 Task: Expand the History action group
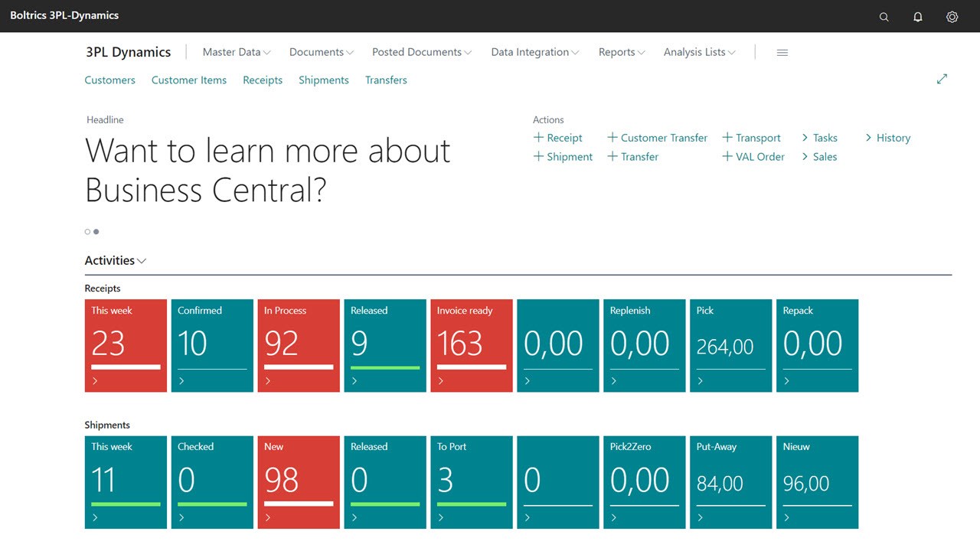887,138
